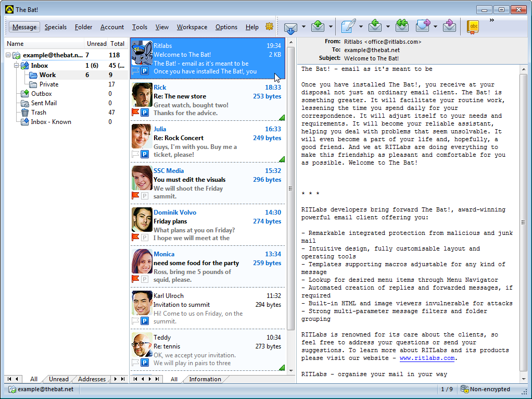Viewport: 532px width, 399px height.
Task: Switch to the Unread folder tab
Action: click(x=59, y=379)
